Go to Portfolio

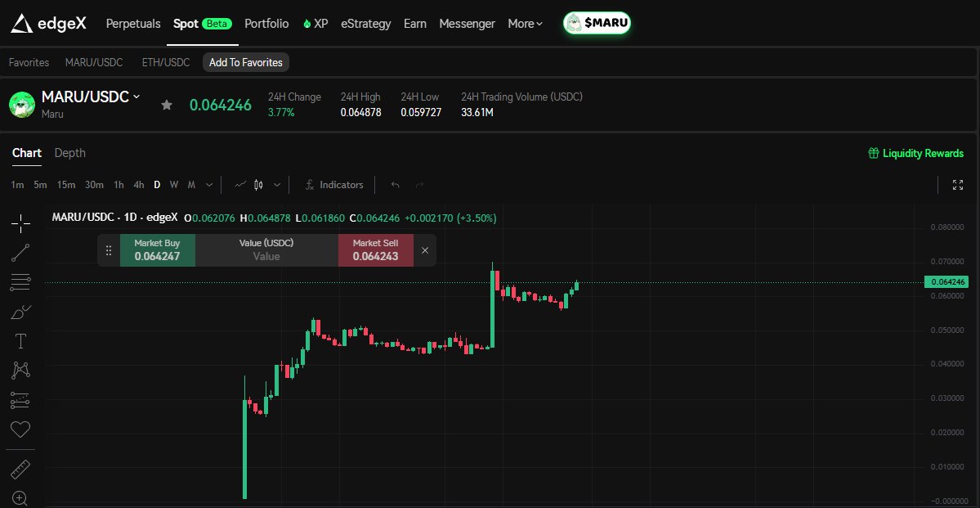tap(267, 24)
